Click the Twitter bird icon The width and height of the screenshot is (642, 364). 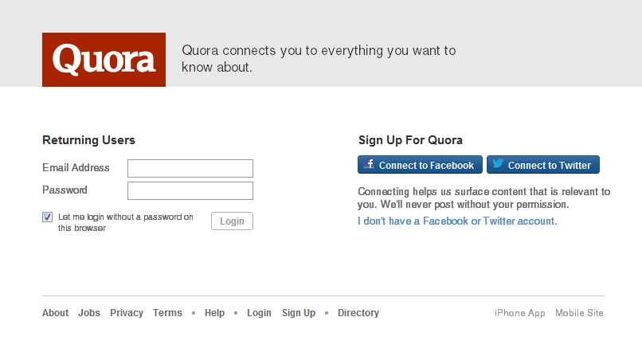click(x=498, y=165)
